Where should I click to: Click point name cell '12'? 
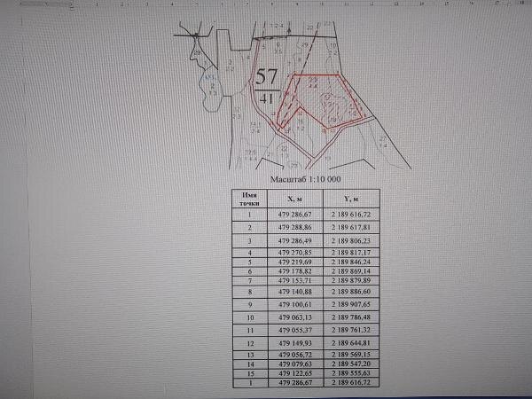[x=250, y=343]
